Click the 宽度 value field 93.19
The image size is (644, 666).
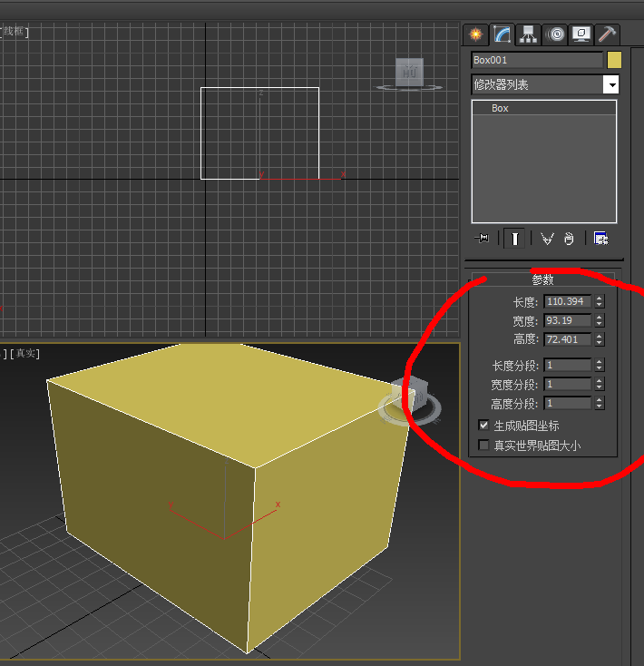(x=567, y=320)
